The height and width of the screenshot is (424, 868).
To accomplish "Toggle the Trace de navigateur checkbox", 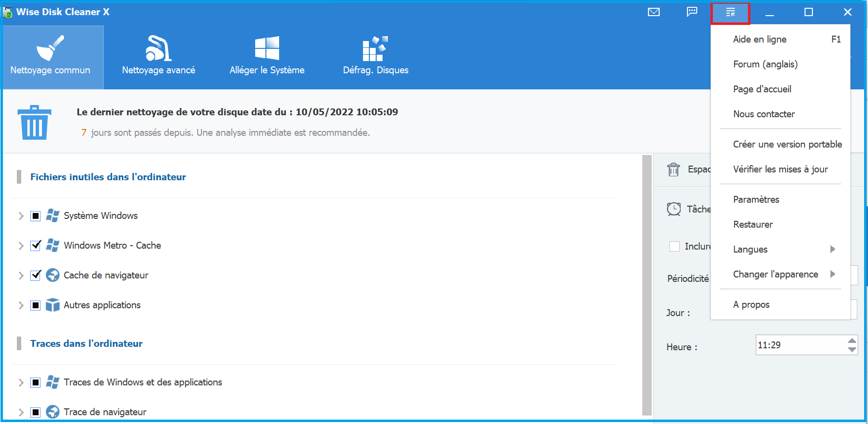I will click(36, 412).
